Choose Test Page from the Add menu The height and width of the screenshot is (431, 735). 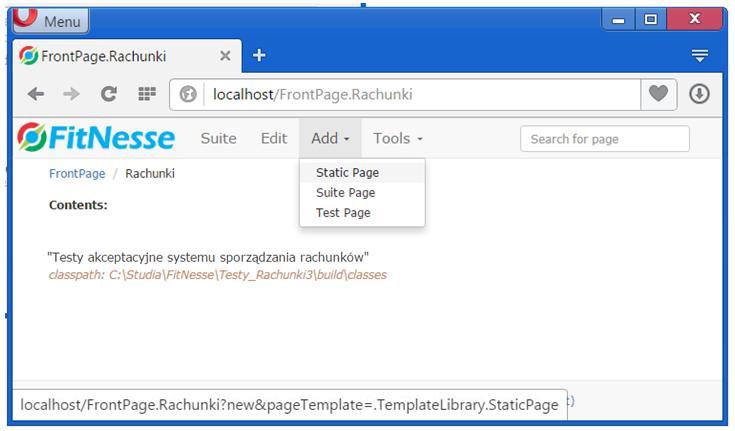pos(362,213)
